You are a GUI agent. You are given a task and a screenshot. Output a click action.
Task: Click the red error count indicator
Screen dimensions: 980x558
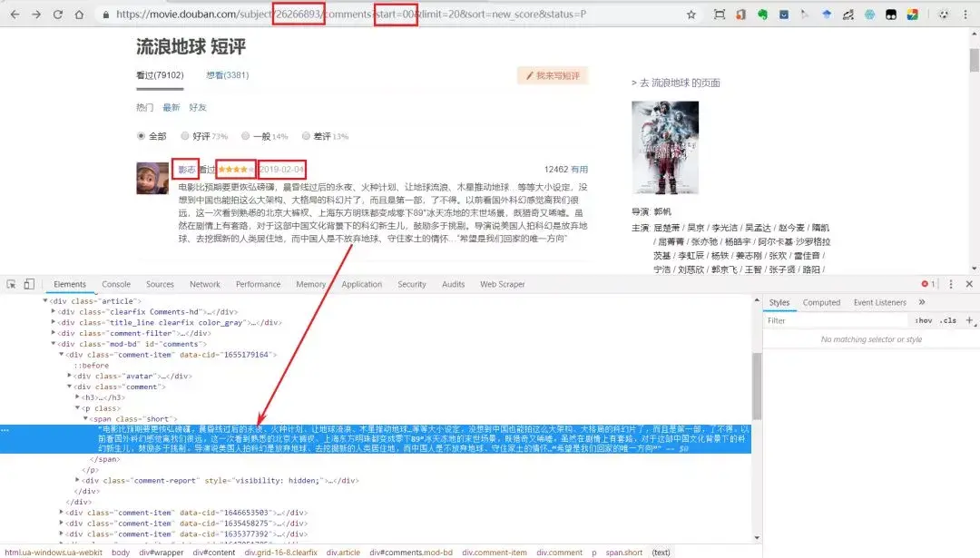pos(928,284)
